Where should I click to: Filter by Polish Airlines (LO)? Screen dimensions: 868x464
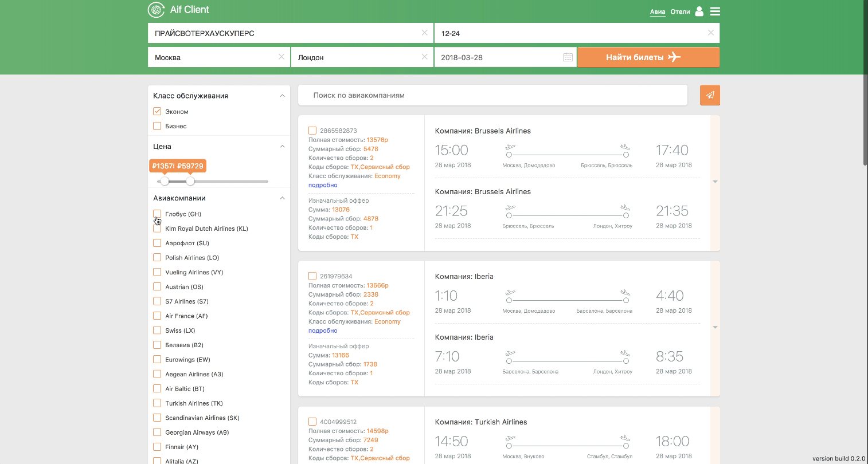click(157, 257)
